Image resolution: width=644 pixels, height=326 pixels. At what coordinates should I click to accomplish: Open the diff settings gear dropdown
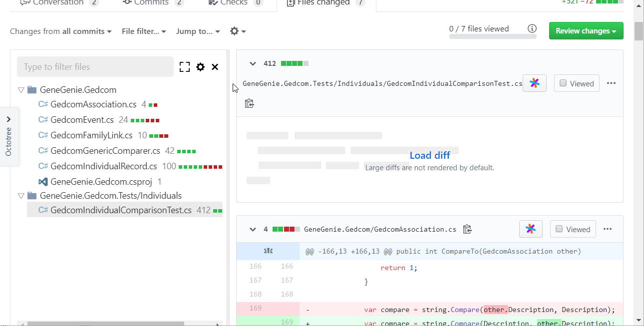point(238,31)
